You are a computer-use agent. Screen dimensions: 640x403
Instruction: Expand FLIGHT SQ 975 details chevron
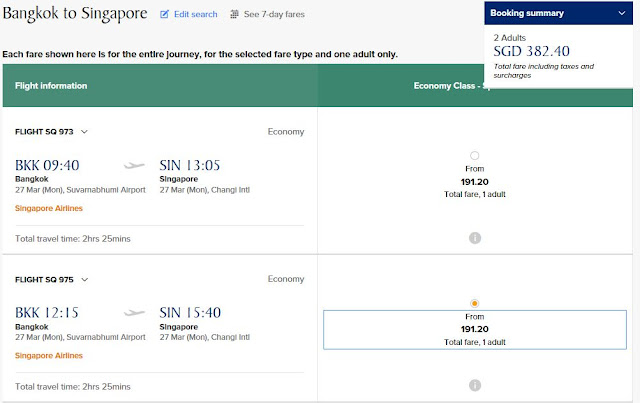coord(85,279)
